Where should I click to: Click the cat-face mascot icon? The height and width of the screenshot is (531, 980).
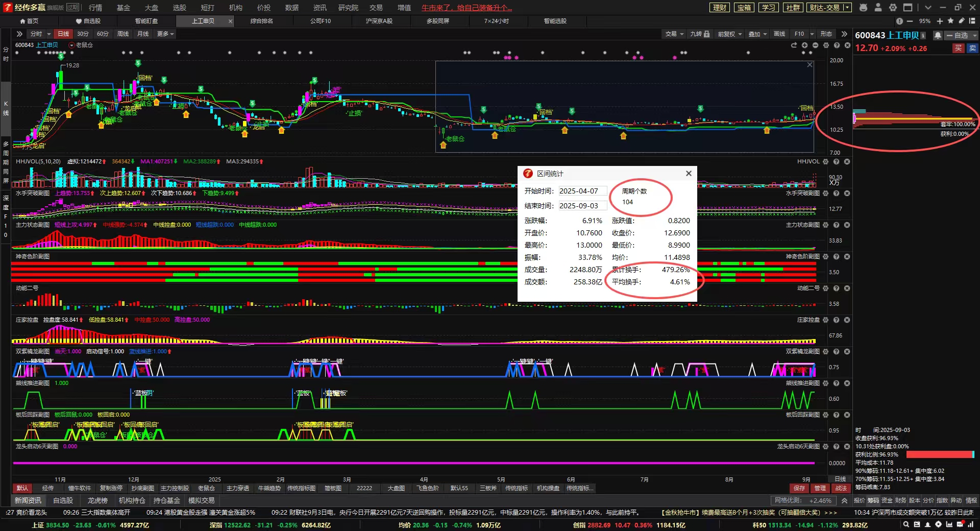863,8
